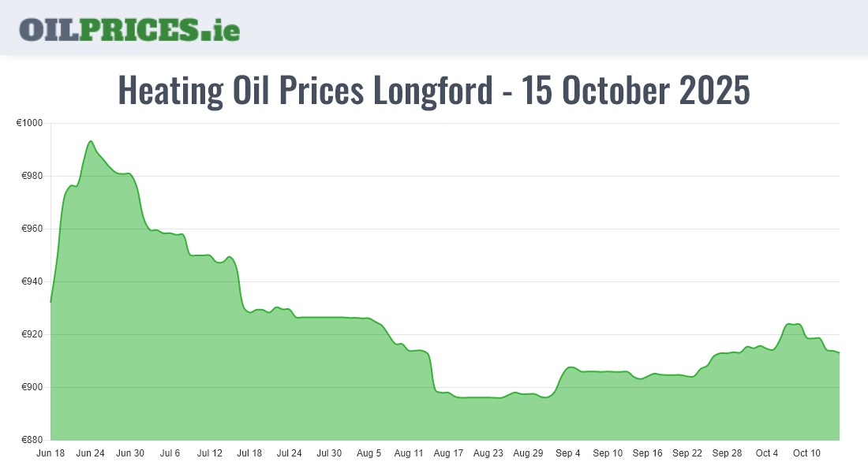The width and height of the screenshot is (868, 473).
Task: Click the OilPrices.ie logo
Action: (129, 29)
